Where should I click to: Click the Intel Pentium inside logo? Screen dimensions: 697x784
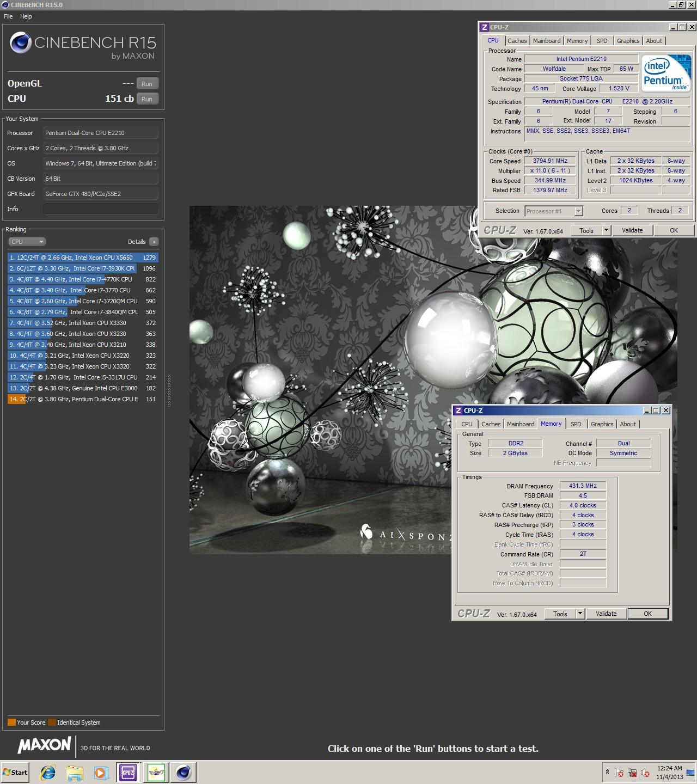click(x=666, y=73)
